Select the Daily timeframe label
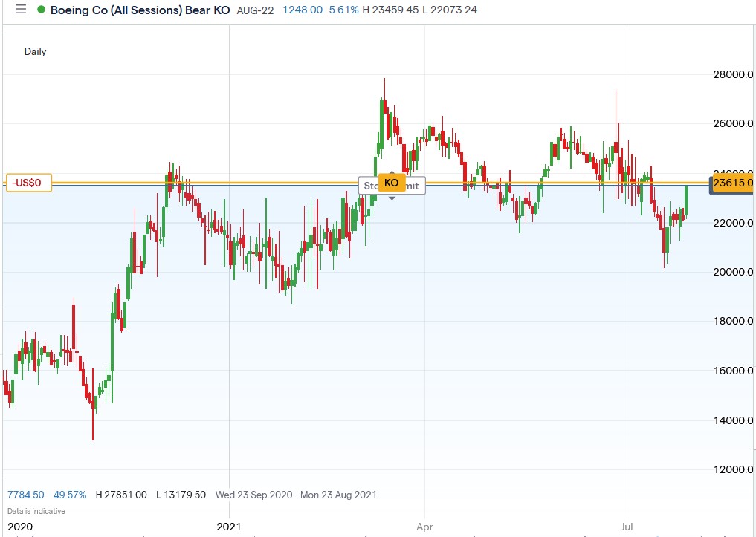The width and height of the screenshot is (756, 537). [x=34, y=51]
